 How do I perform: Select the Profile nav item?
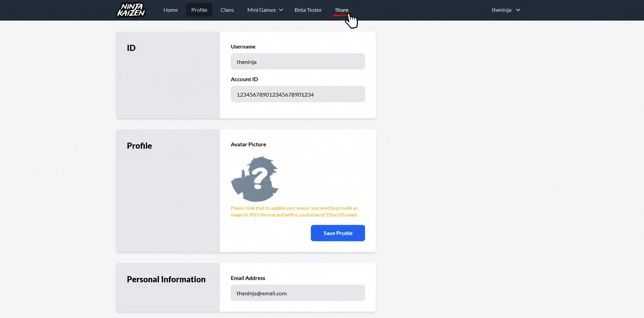click(x=199, y=10)
